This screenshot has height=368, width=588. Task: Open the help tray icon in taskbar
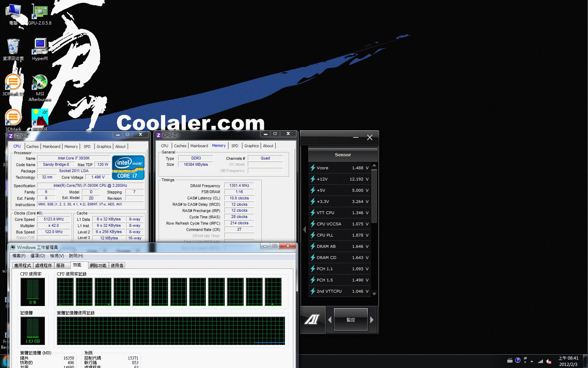pos(518,360)
